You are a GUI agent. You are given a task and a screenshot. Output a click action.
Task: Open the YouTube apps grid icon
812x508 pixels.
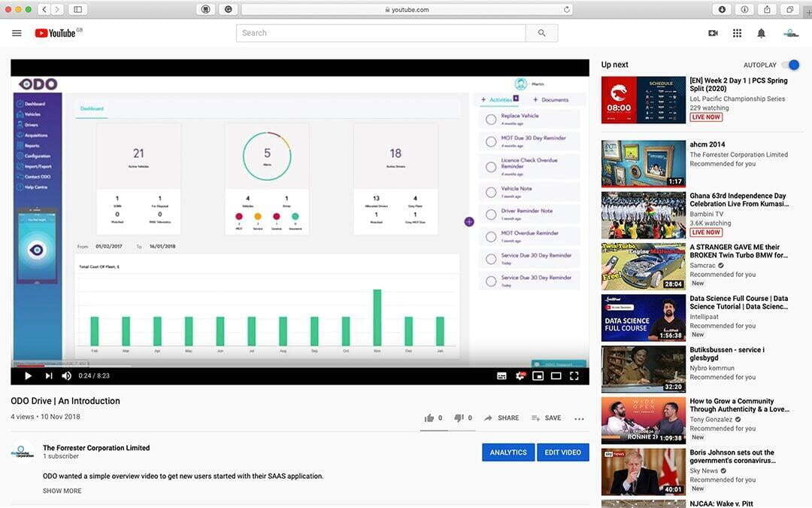[x=737, y=33]
